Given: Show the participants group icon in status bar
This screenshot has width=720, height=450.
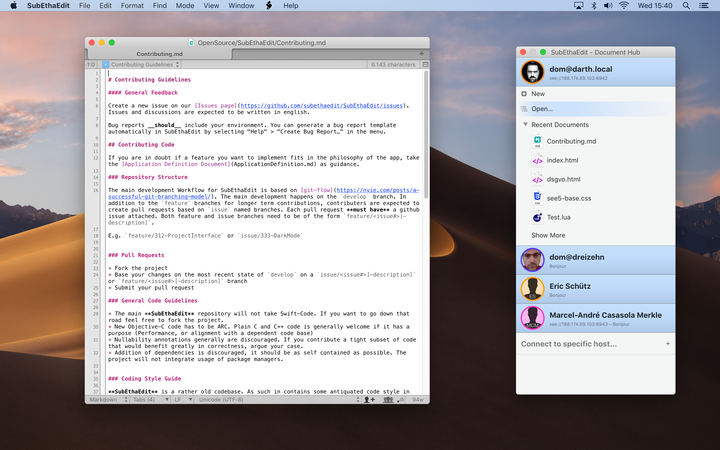Looking at the screenshot, I should (388, 399).
